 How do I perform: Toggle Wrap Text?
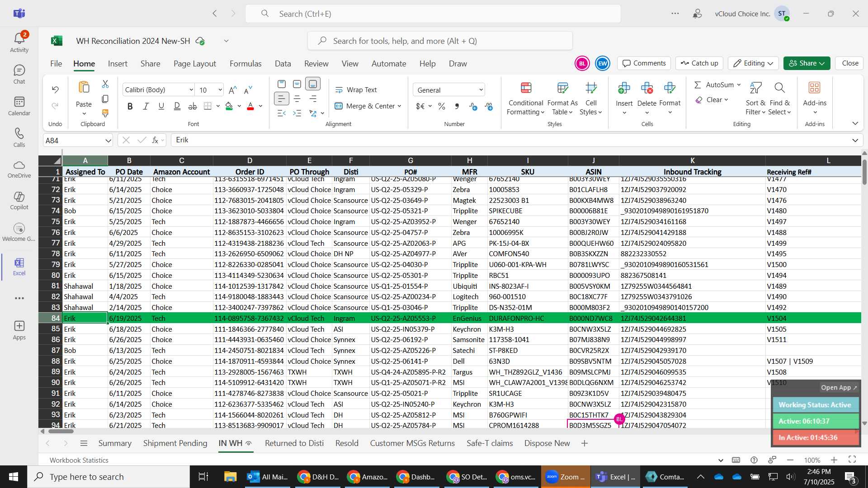click(356, 90)
